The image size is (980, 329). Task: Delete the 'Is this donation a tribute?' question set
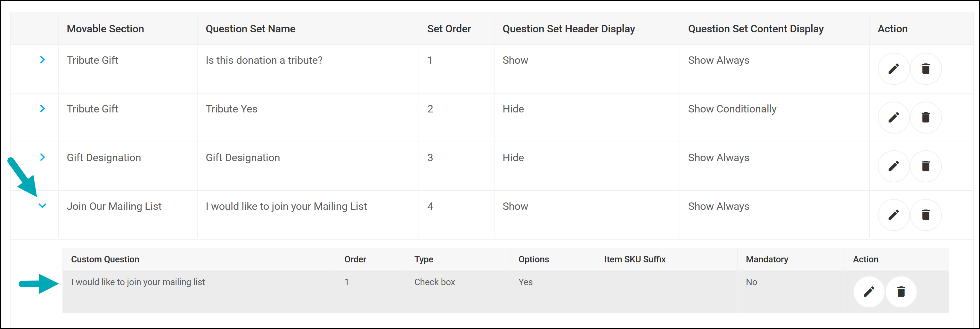coord(926,69)
